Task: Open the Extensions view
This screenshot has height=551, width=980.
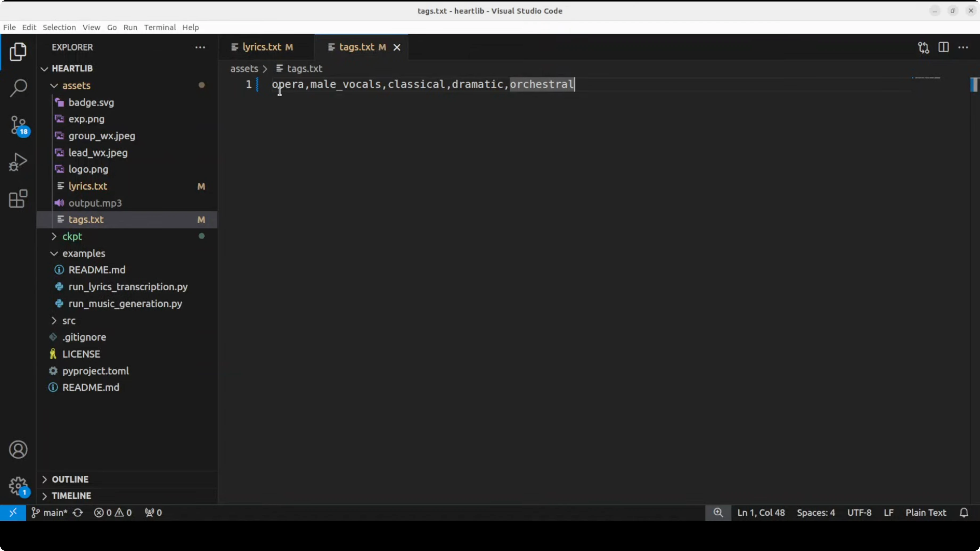Action: click(x=18, y=199)
